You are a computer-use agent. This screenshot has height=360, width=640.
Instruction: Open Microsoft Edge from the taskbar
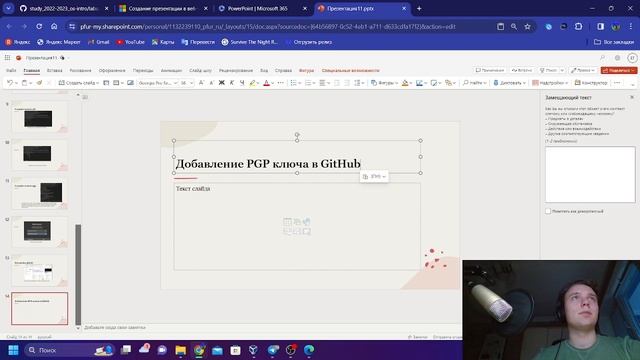click(x=309, y=350)
